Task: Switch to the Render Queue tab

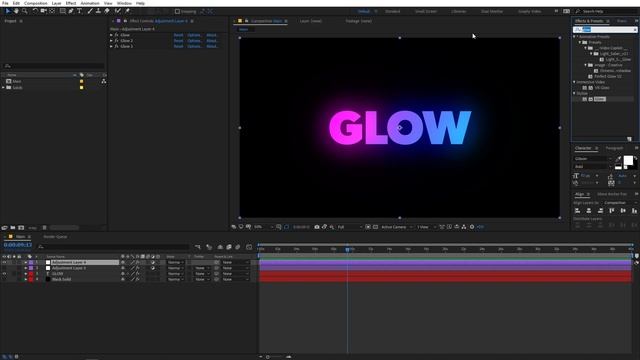Action: tap(55, 237)
